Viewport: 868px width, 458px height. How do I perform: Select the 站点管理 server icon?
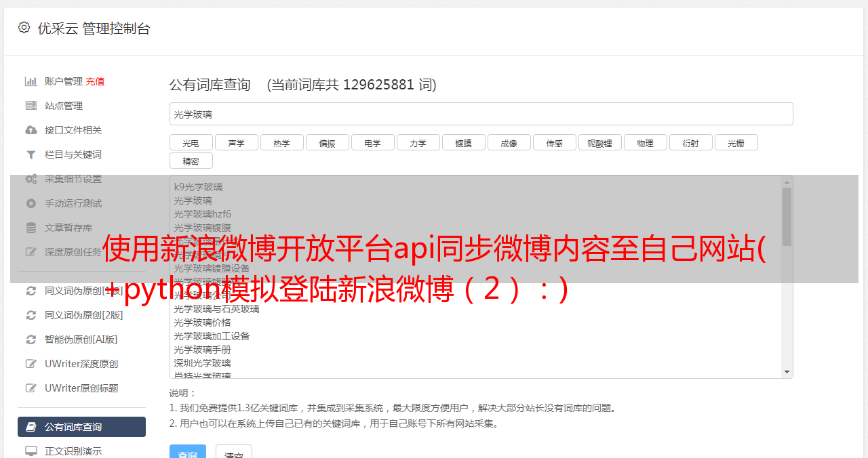[31, 106]
